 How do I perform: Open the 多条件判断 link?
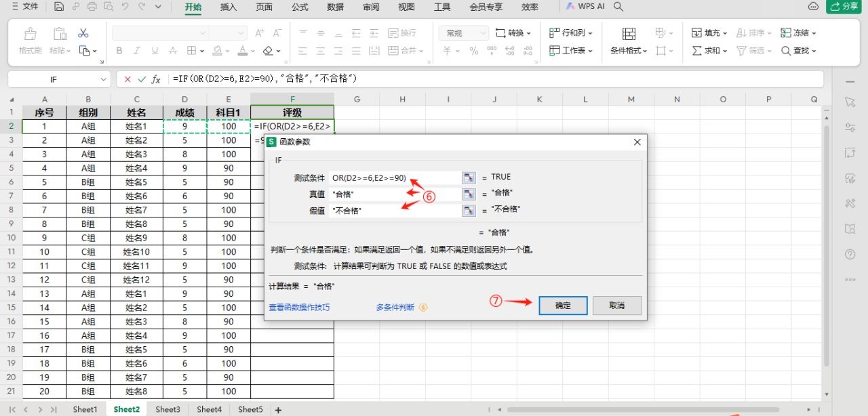pyautogui.click(x=395, y=307)
